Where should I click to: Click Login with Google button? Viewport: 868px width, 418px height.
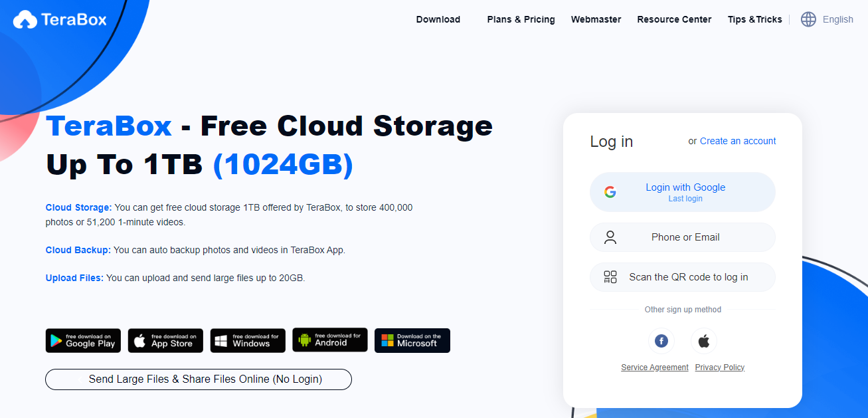point(683,192)
